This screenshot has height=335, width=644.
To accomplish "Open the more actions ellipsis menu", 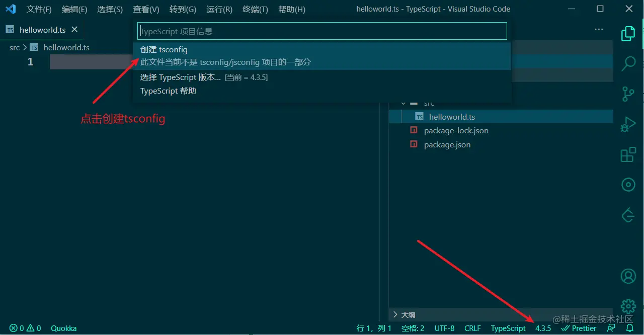I will (599, 30).
